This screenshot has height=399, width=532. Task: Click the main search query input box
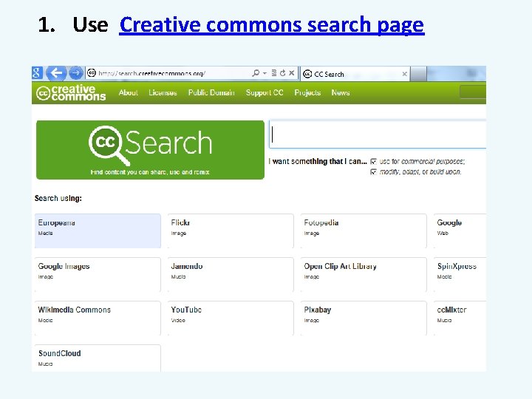[378, 134]
